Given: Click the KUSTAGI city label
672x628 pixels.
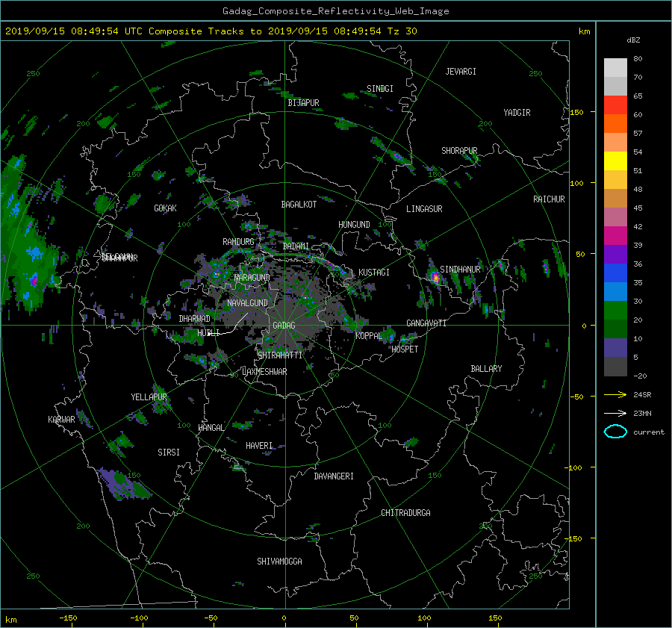Looking at the screenshot, I should click(x=374, y=273).
